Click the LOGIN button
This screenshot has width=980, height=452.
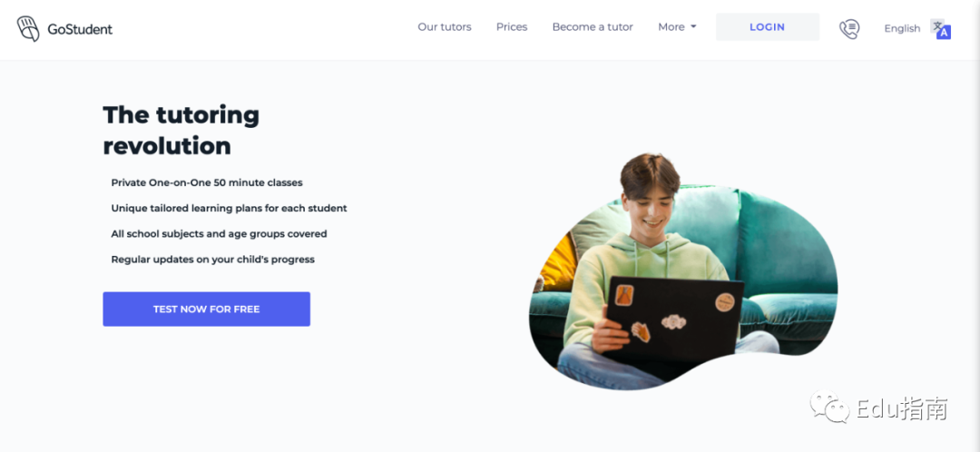(x=768, y=27)
